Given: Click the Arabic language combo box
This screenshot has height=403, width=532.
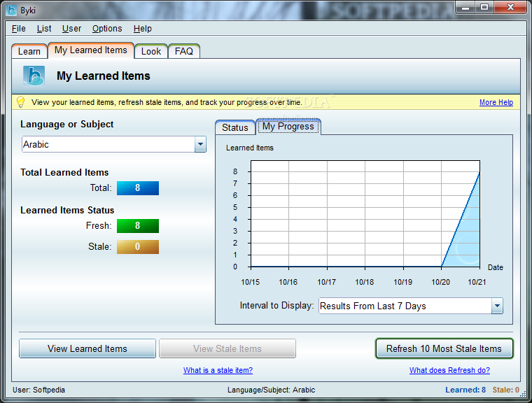Looking at the screenshot, I should (x=113, y=145).
